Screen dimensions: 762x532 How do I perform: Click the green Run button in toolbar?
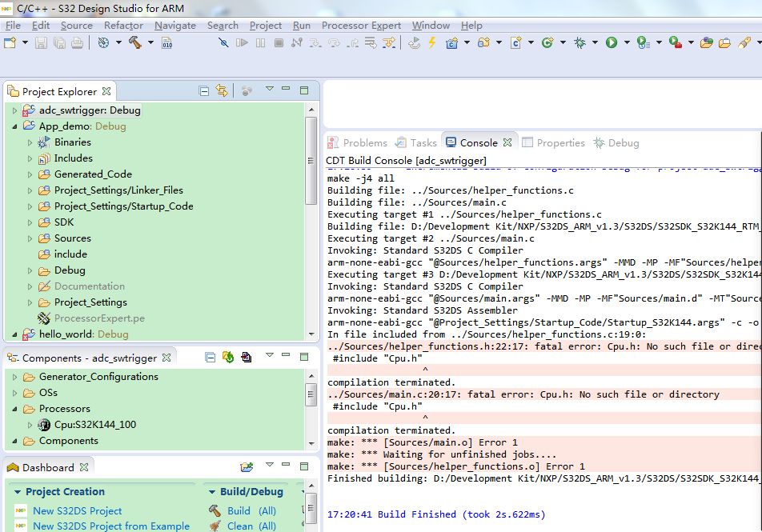[612, 42]
